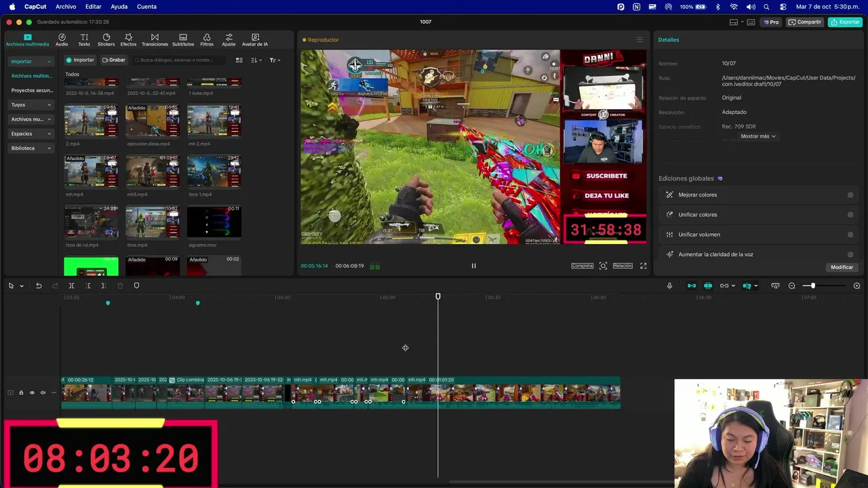
Task: Click the delete-right trim tool
Action: click(104, 285)
